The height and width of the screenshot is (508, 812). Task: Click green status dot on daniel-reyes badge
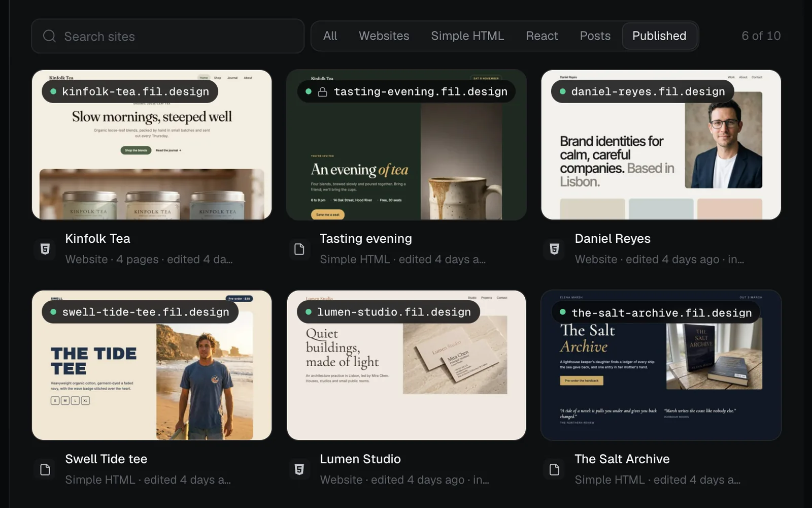[562, 91]
